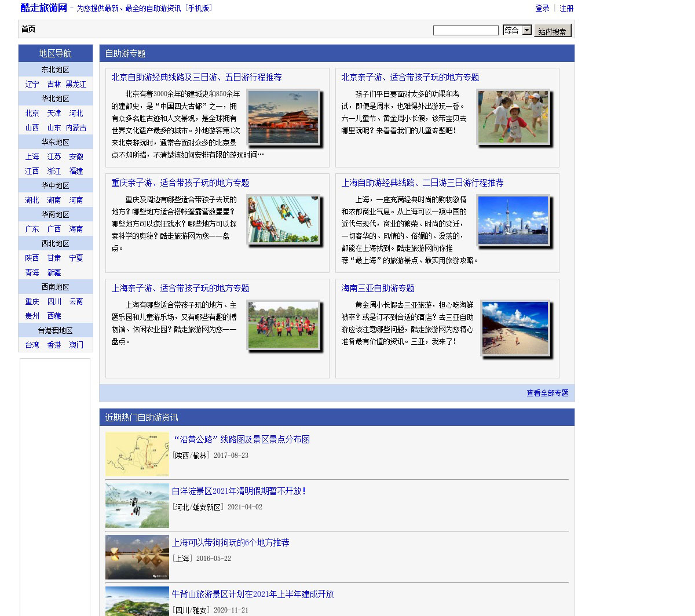695x616 pixels.
Task: Open 北京自助游经典线路及三日游 topic title
Action: pos(196,77)
